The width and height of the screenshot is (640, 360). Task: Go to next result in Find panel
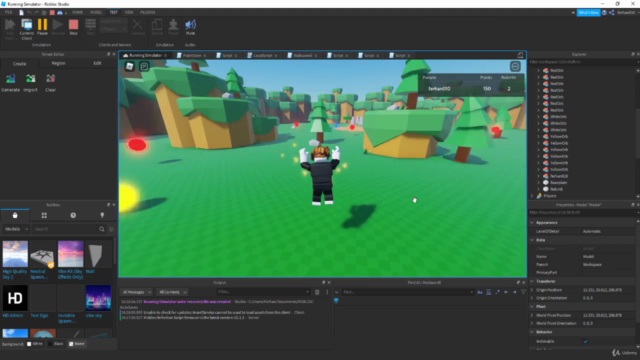pyautogui.click(x=515, y=292)
